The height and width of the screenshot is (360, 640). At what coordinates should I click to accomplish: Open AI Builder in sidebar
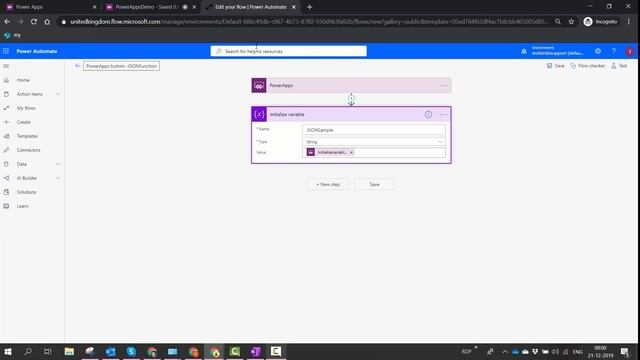27,178
